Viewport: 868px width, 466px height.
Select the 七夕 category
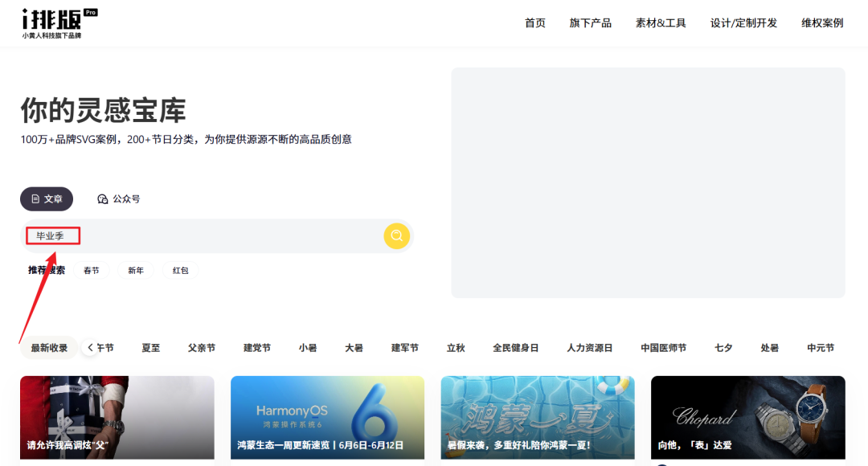(723, 348)
